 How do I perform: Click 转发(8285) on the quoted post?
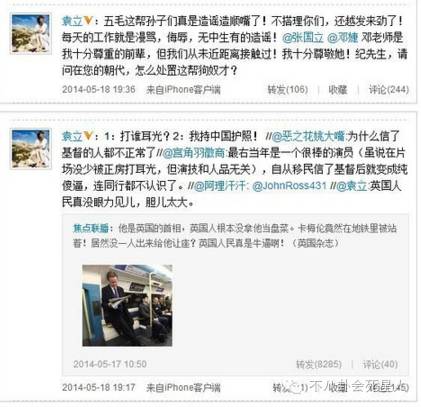pos(319,364)
